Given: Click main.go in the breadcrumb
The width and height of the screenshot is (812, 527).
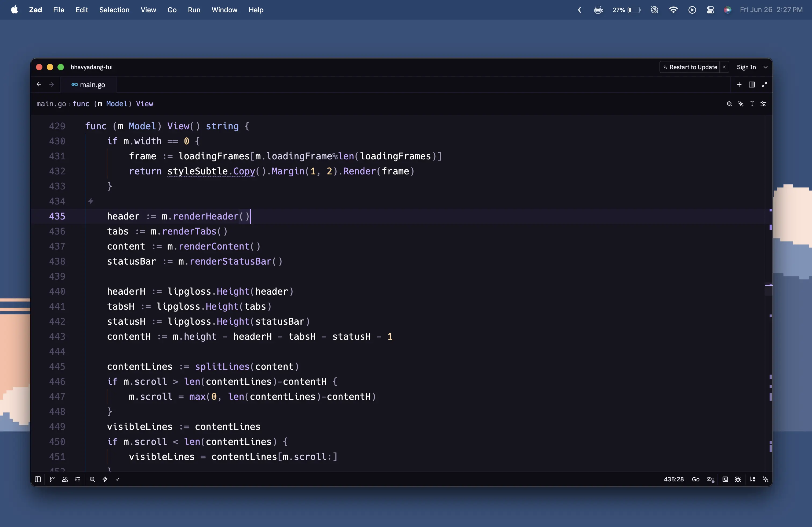Looking at the screenshot, I should [51, 104].
